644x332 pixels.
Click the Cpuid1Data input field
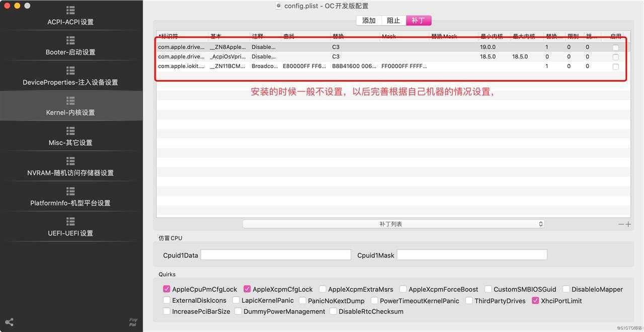tap(276, 255)
